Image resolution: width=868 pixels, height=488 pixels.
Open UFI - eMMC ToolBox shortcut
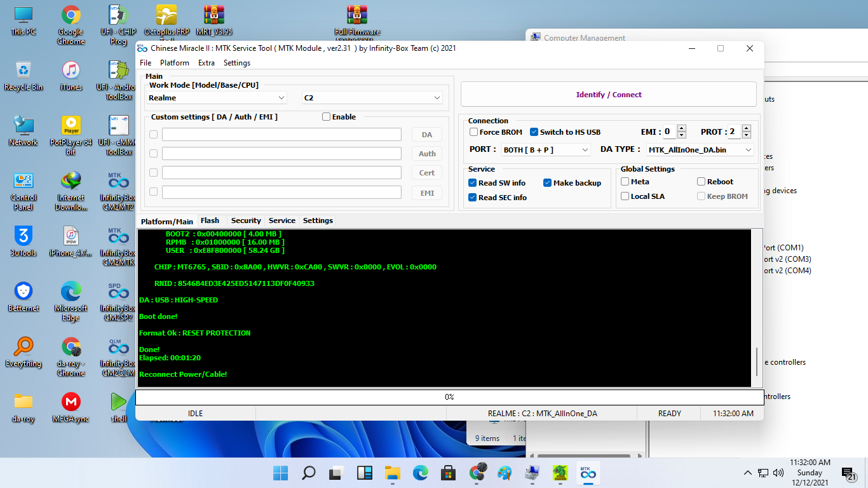[118, 136]
